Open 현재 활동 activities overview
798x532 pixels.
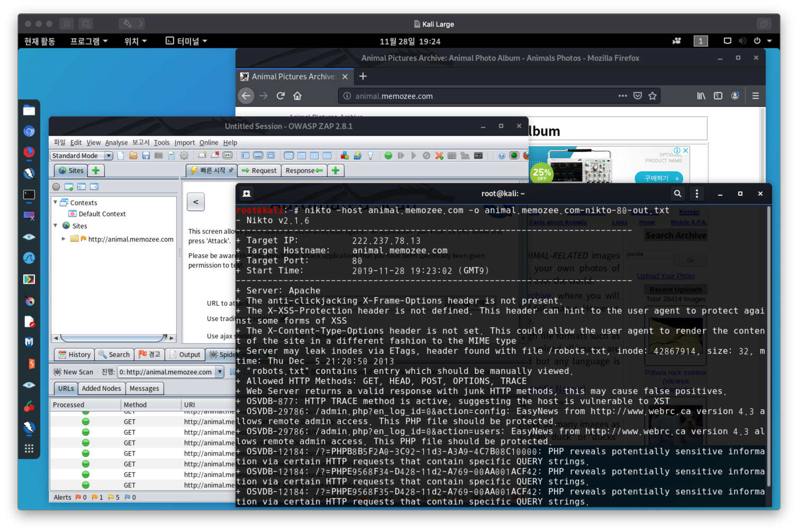(x=40, y=41)
